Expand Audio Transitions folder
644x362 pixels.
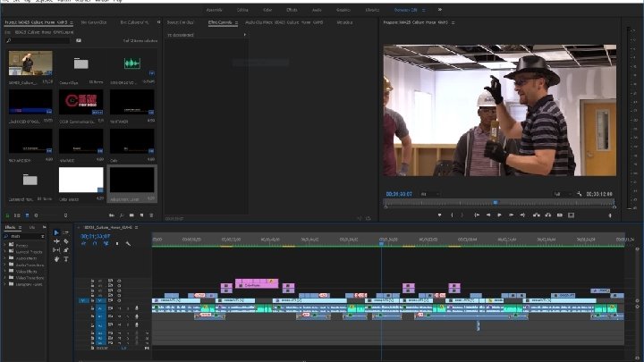tap(5, 265)
